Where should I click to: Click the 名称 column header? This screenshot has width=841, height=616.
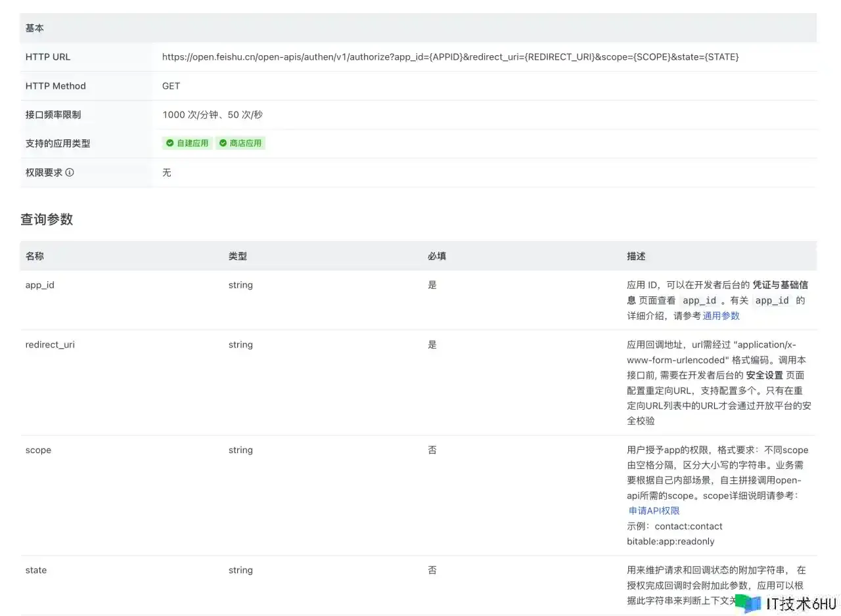point(35,256)
